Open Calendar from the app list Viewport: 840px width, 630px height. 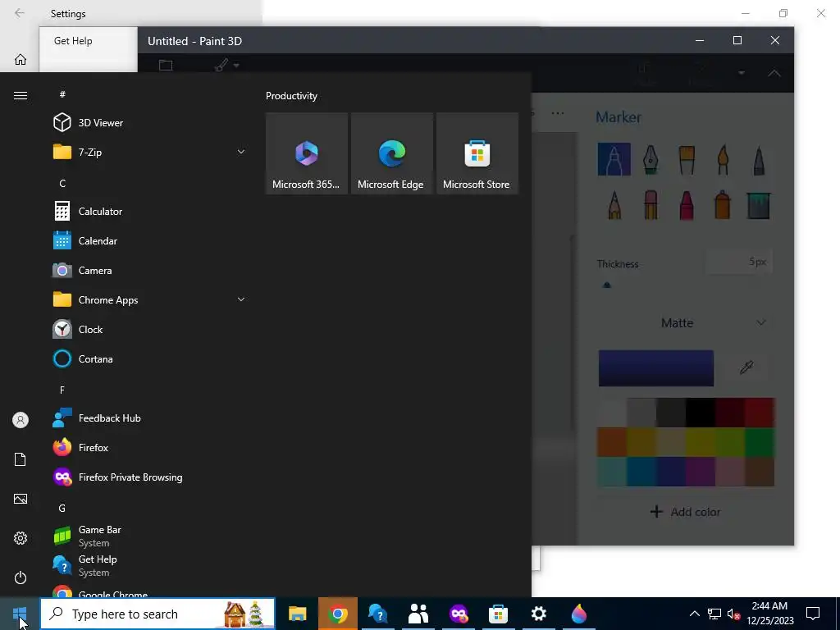[x=149, y=241]
